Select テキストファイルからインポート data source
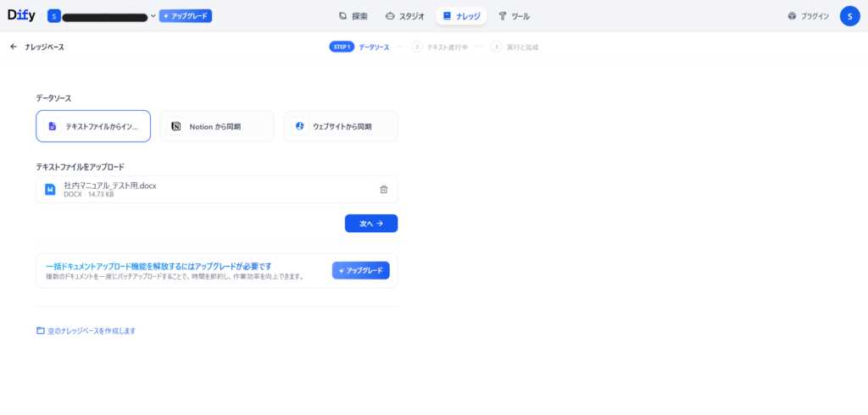 93,126
